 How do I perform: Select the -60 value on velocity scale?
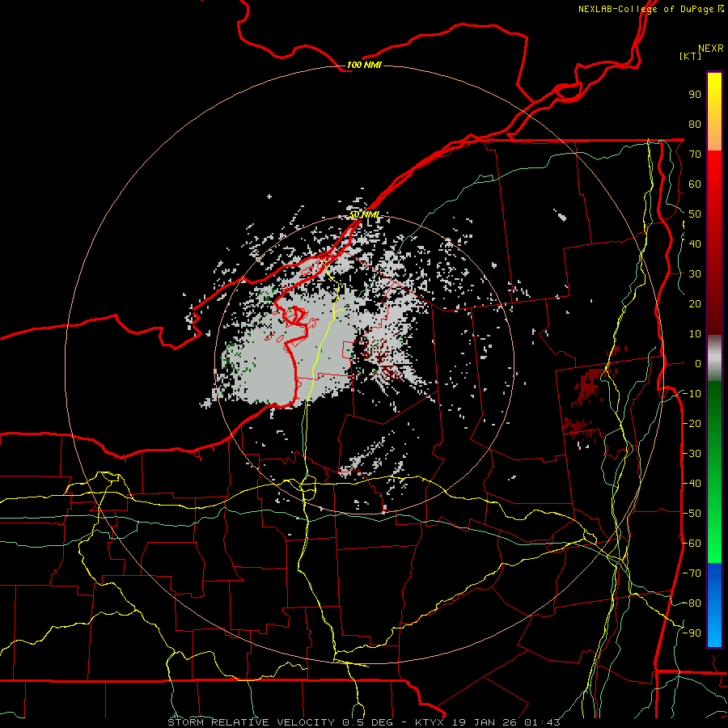[x=692, y=544]
